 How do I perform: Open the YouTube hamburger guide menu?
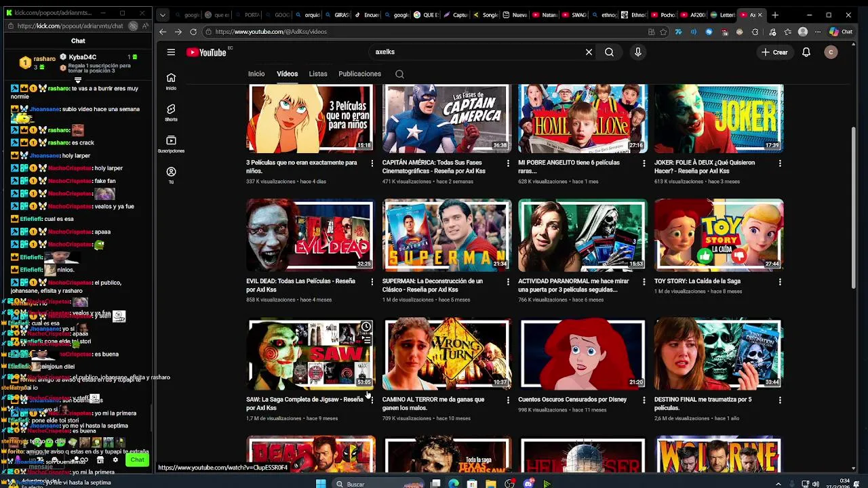coord(171,52)
